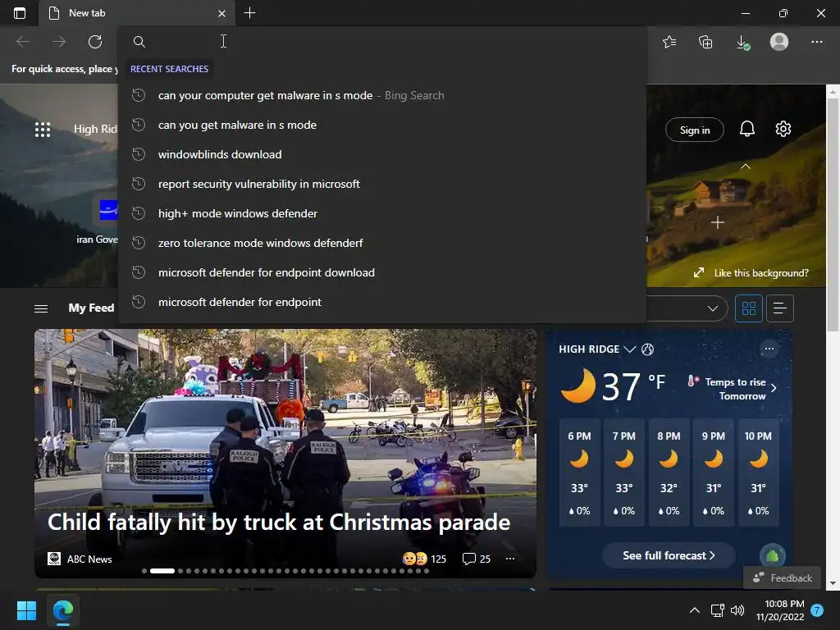Viewport: 840px width, 630px height.
Task: Select 'microsoft defender for endpoint download' search
Action: [381, 272]
